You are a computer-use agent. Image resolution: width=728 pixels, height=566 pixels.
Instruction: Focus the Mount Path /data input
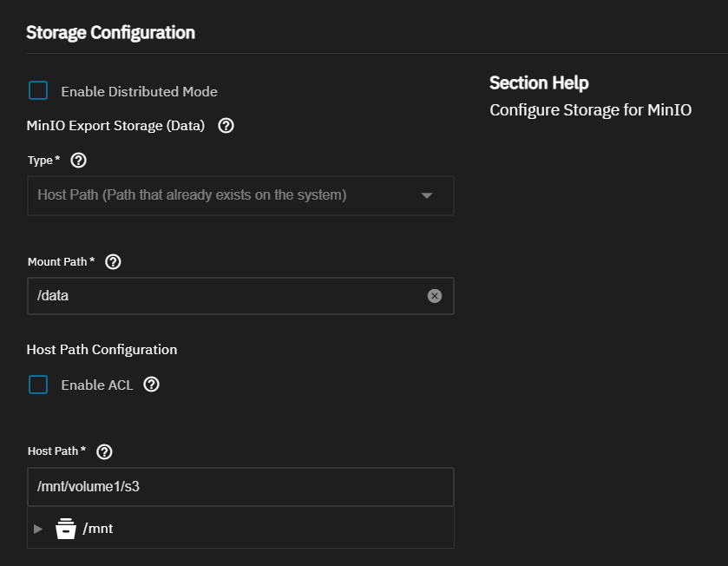(x=240, y=296)
